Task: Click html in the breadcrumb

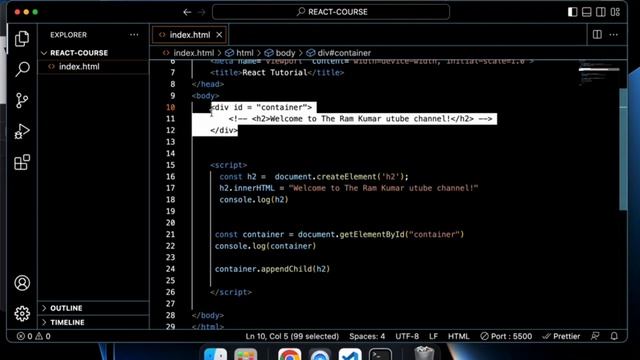Action: pos(244,53)
